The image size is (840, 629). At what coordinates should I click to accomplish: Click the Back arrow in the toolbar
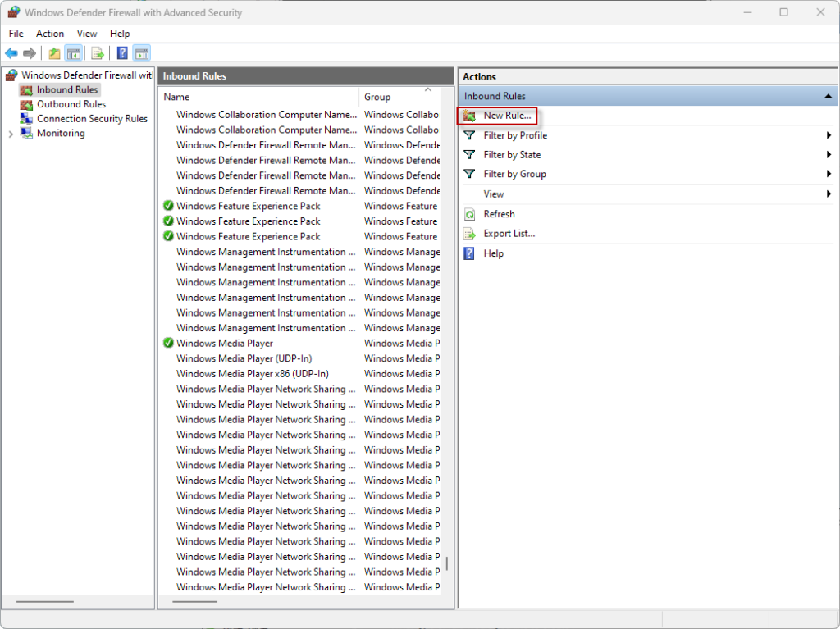[11, 53]
